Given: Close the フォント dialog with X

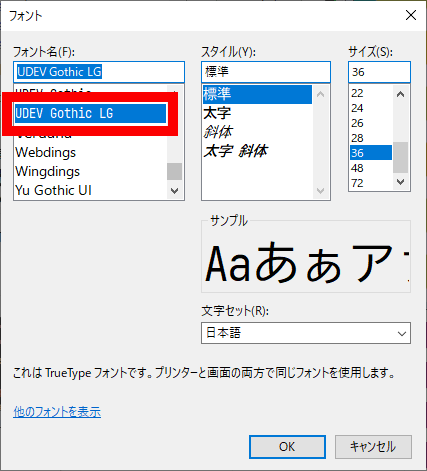Looking at the screenshot, I should 411,15.
